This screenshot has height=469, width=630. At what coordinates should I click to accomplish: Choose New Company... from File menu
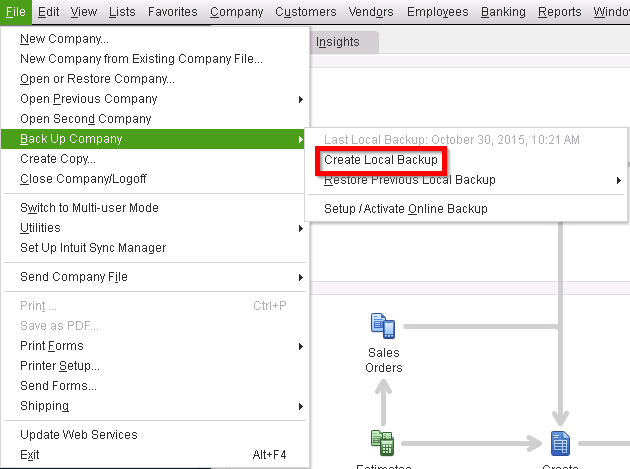pyautogui.click(x=155, y=39)
